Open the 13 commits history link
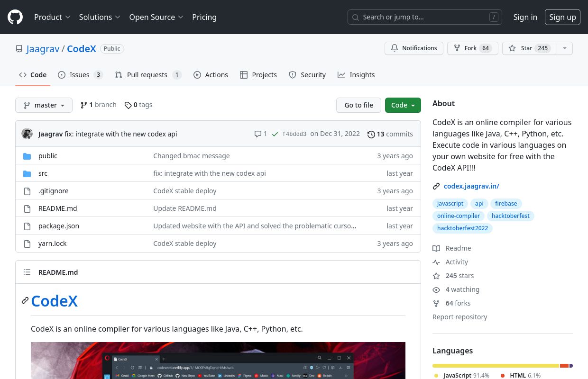Screen dimensions: 588x379 tap(390, 134)
